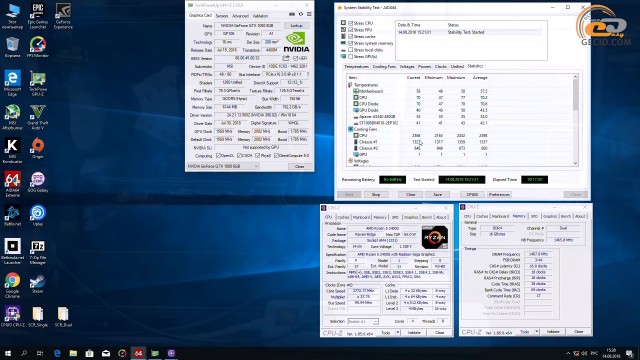Screen dimensions: 640x360
Task: Open the Recycle Bin desktop icon
Action: pyautogui.click(x=12, y=47)
